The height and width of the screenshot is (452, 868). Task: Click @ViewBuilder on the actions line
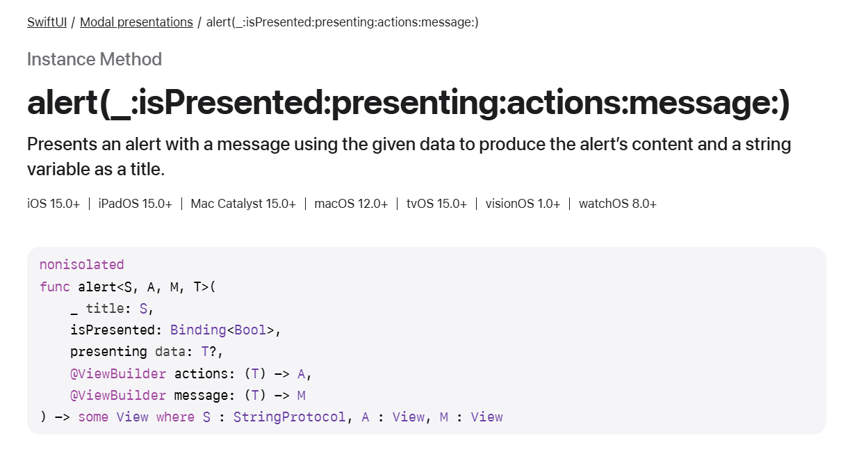pyautogui.click(x=118, y=374)
